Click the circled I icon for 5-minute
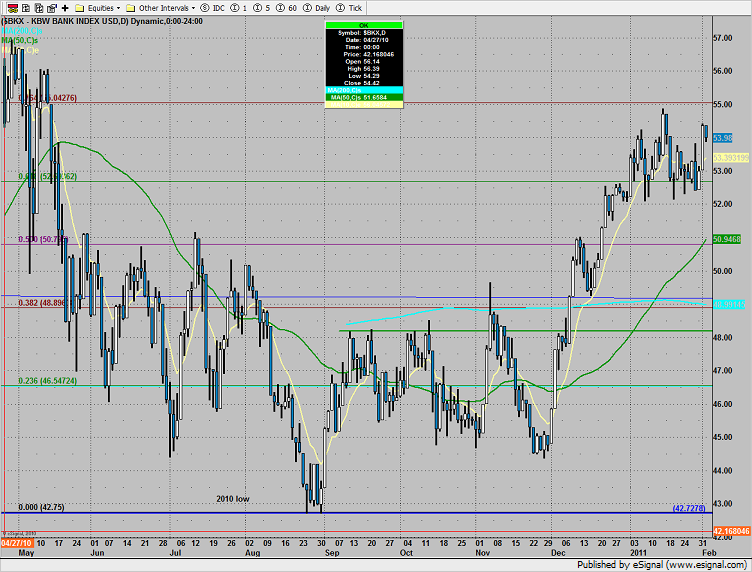This screenshot has width=752, height=572. 258,8
